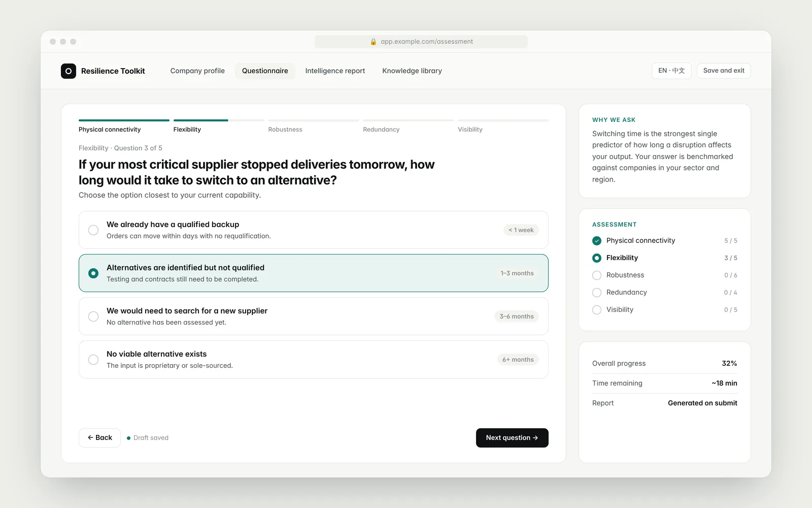
Task: Click the Redundancy '0 / 4' score
Action: tap(731, 293)
